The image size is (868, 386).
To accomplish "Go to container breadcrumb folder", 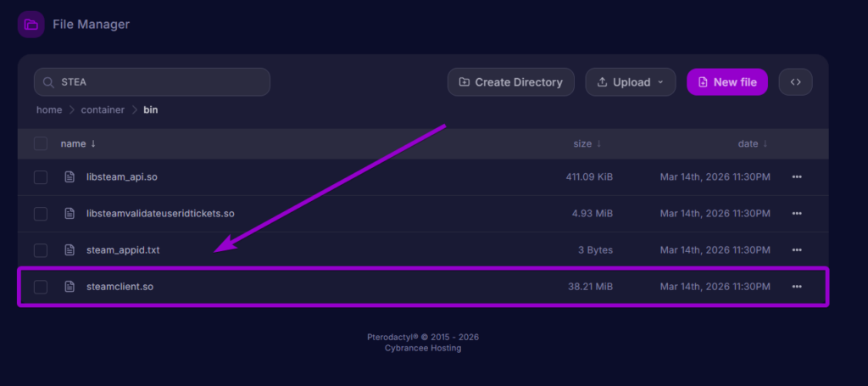I will click(x=103, y=109).
